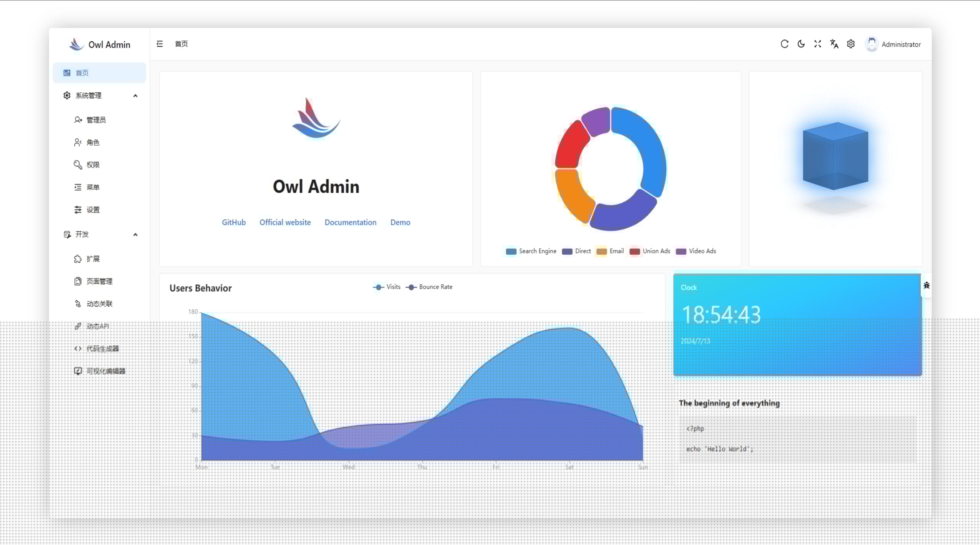Click the blue 3D cube graphic

click(835, 156)
